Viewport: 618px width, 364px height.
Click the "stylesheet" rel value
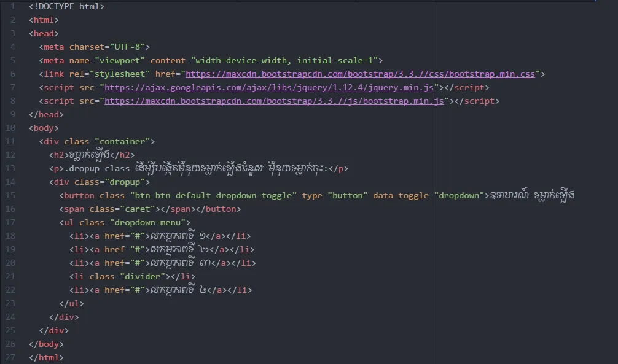tap(120, 74)
